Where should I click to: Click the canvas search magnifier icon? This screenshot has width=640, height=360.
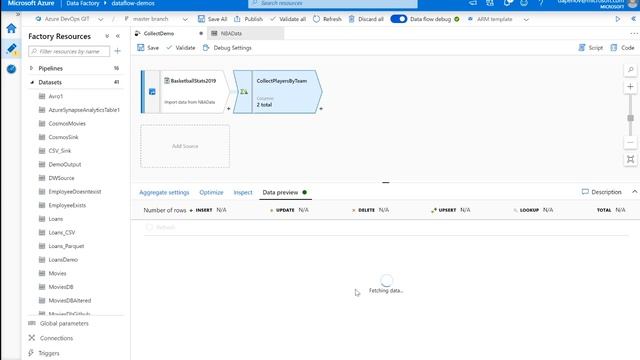631,70
